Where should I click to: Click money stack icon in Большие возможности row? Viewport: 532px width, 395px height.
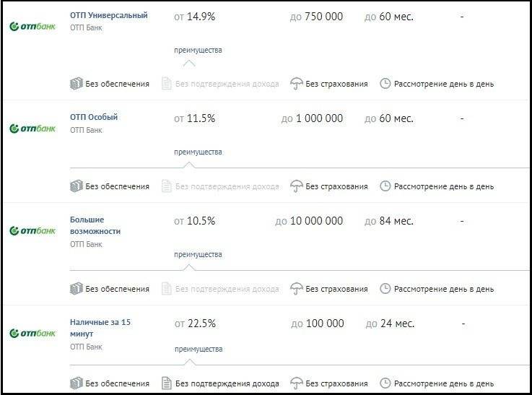(77, 288)
